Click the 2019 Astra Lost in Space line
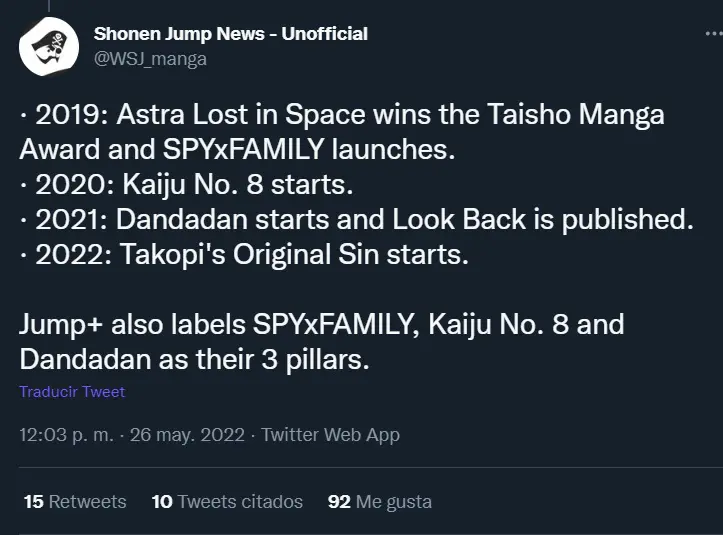The height and width of the screenshot is (535, 723). (x=342, y=114)
